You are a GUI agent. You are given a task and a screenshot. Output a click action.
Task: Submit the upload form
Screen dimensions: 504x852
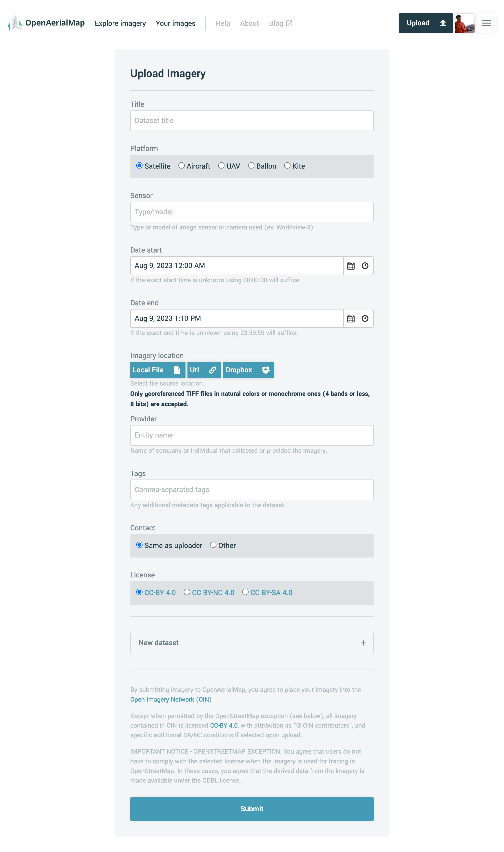coord(252,809)
